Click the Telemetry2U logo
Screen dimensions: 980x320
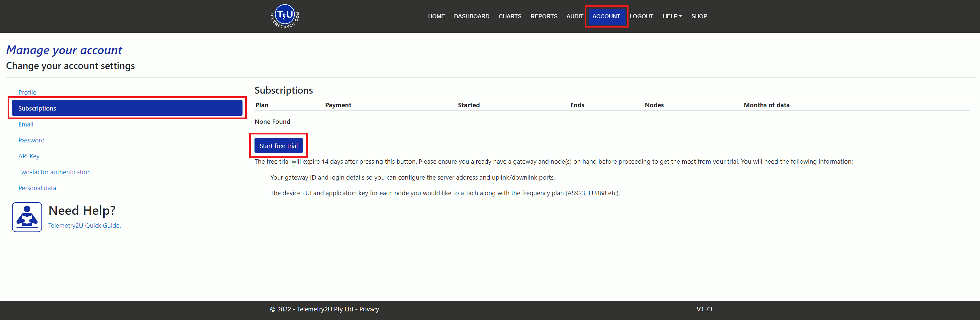[x=285, y=16]
